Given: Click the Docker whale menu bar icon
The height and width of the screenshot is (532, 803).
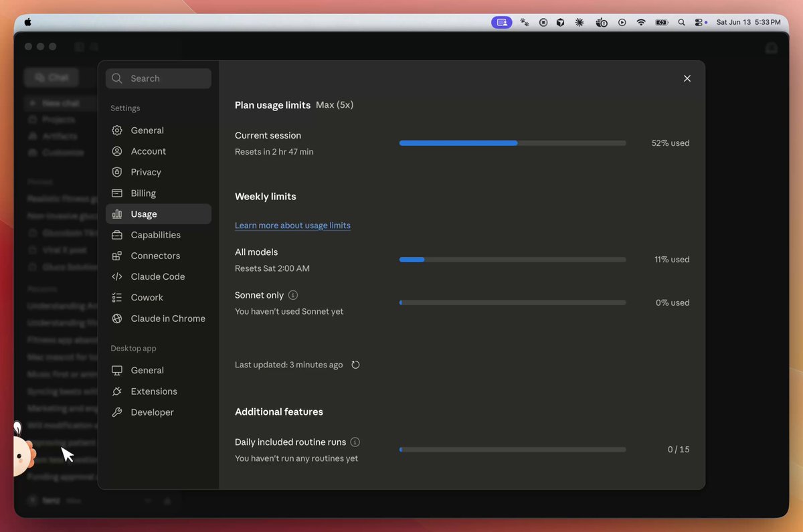Looking at the screenshot, I should point(602,22).
